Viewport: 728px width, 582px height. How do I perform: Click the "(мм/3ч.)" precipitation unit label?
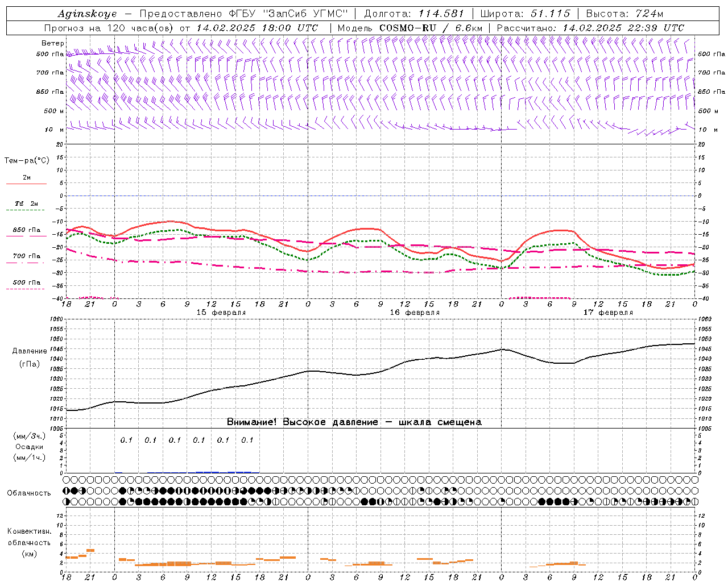[30, 436]
